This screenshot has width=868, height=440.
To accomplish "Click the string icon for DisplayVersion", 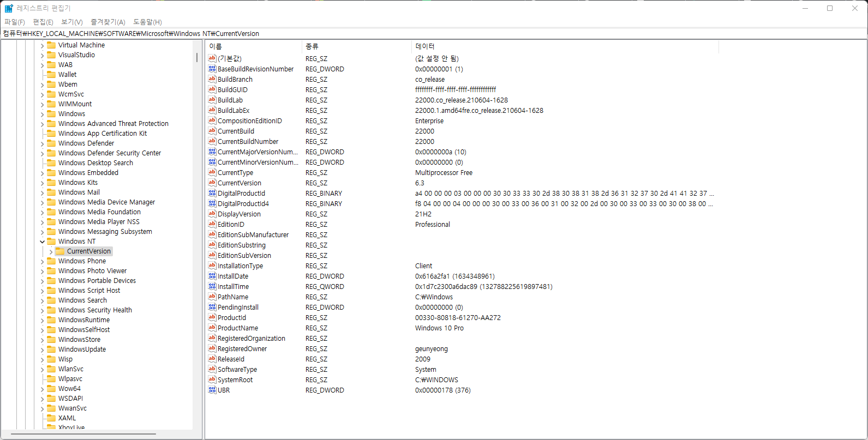I will point(212,214).
